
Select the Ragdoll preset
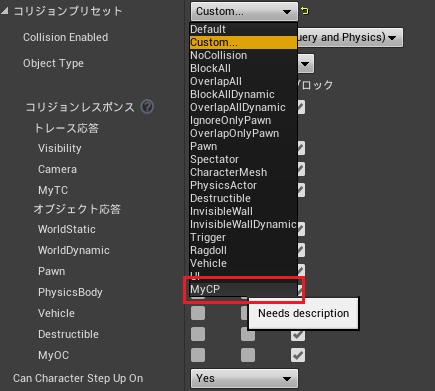[x=243, y=250]
